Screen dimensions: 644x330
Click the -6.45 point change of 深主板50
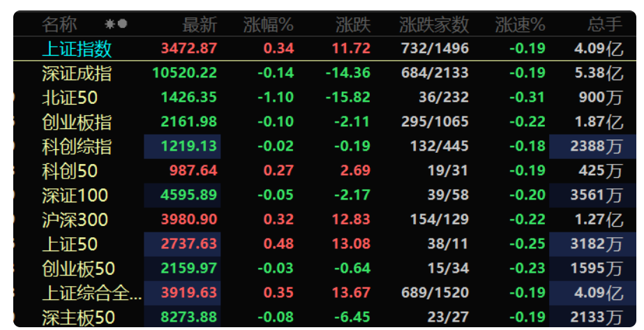click(x=352, y=317)
